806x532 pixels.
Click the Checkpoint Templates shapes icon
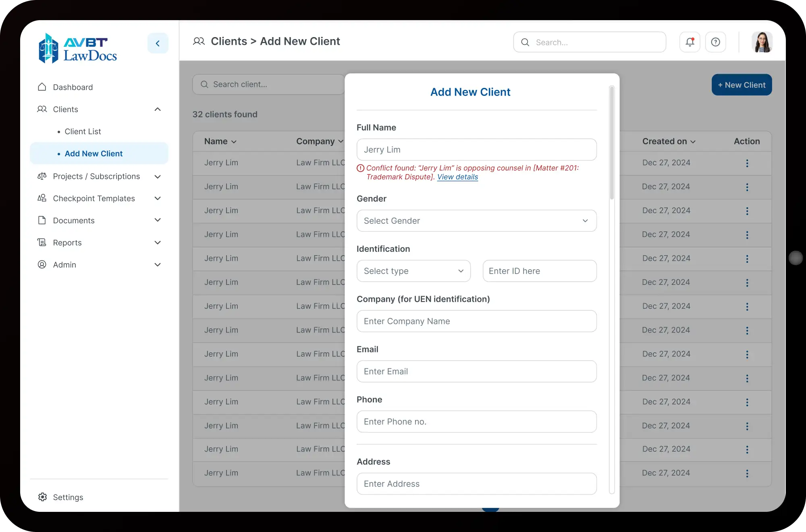click(x=42, y=198)
